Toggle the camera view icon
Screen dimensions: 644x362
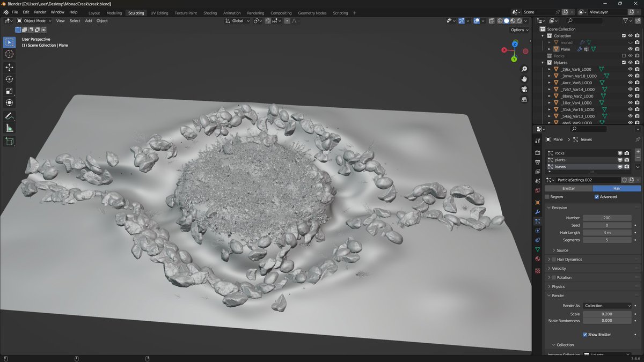pyautogui.click(x=524, y=89)
